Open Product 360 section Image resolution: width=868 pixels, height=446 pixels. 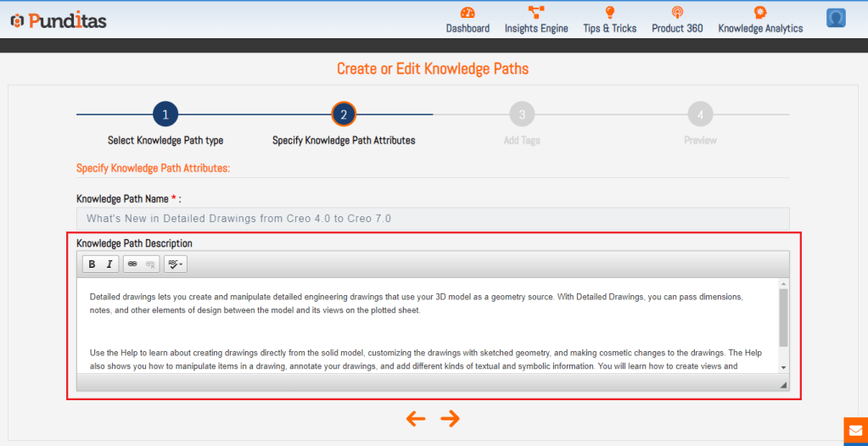click(x=677, y=20)
